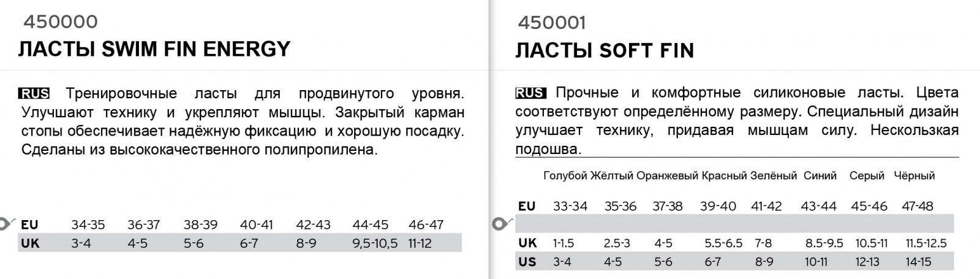Select the Красный color column header
980x279 pixels.
click(725, 176)
